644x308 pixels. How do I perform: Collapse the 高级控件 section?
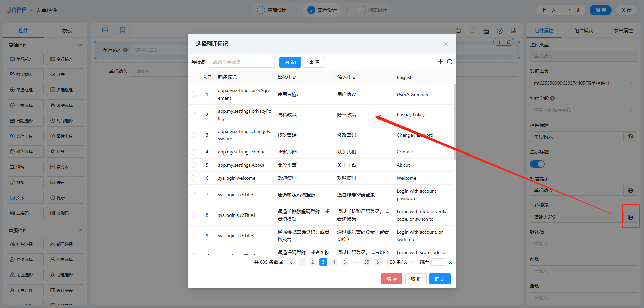pos(80,230)
